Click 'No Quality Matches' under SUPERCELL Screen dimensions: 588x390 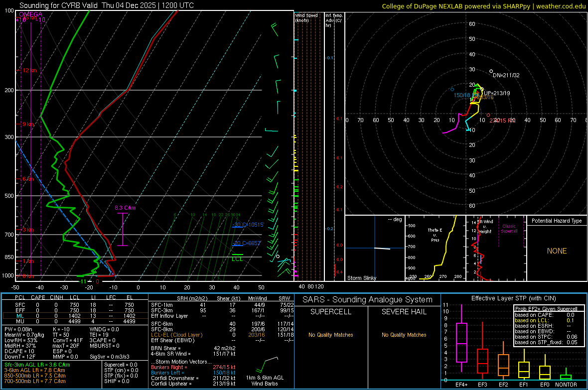coord(331,335)
